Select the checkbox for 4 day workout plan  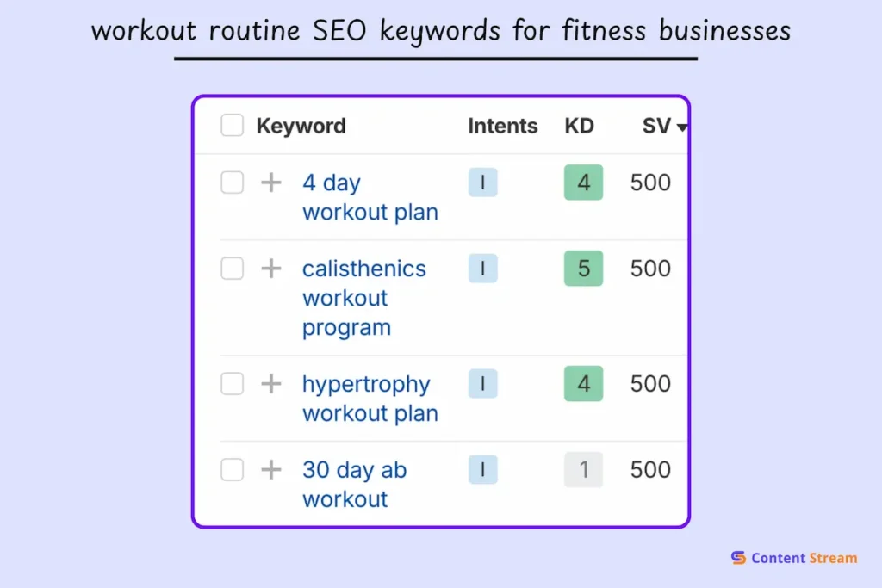[232, 183]
